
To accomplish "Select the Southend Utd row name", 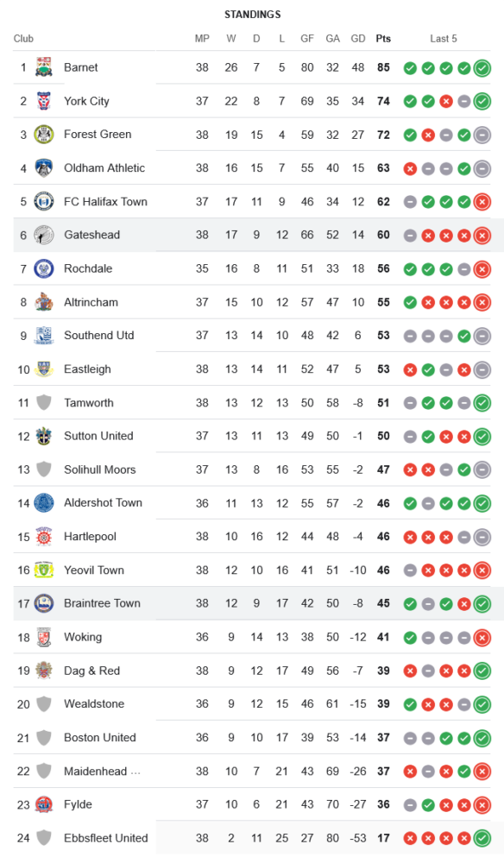I will [99, 335].
